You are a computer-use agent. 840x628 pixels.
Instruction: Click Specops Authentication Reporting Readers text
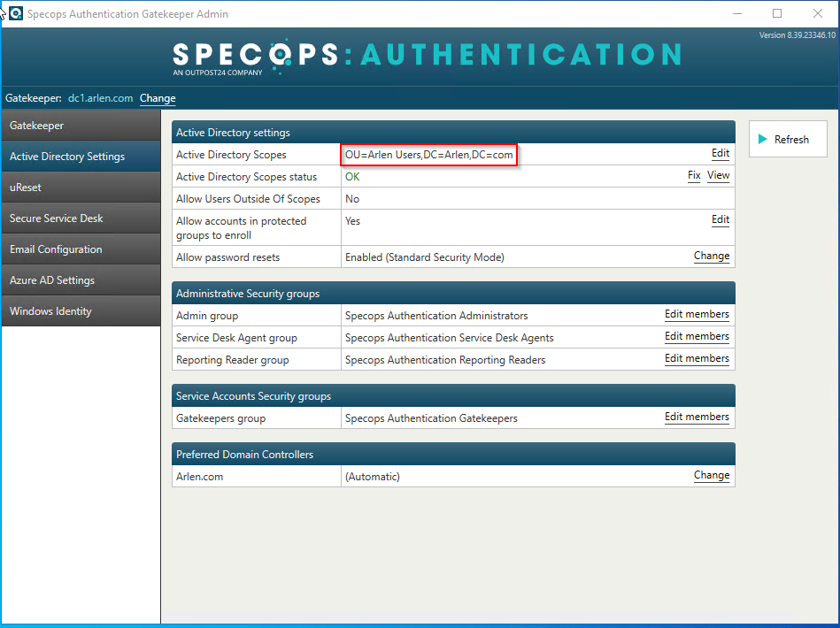tap(444, 360)
